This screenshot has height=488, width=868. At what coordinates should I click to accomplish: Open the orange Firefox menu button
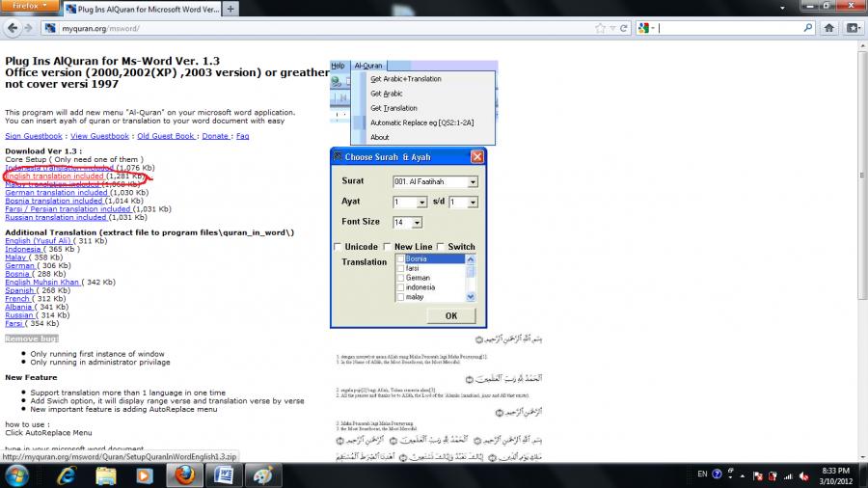click(x=32, y=7)
